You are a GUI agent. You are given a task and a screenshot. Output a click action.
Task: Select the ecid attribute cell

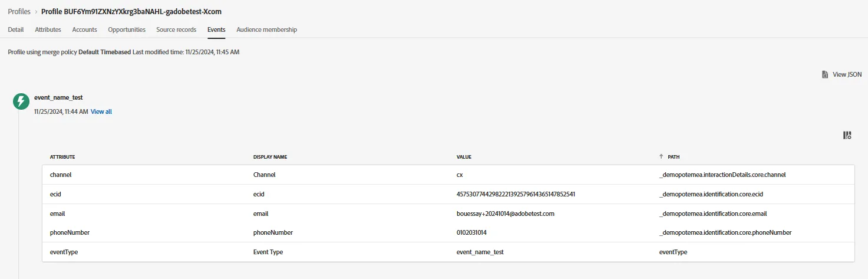coord(56,194)
